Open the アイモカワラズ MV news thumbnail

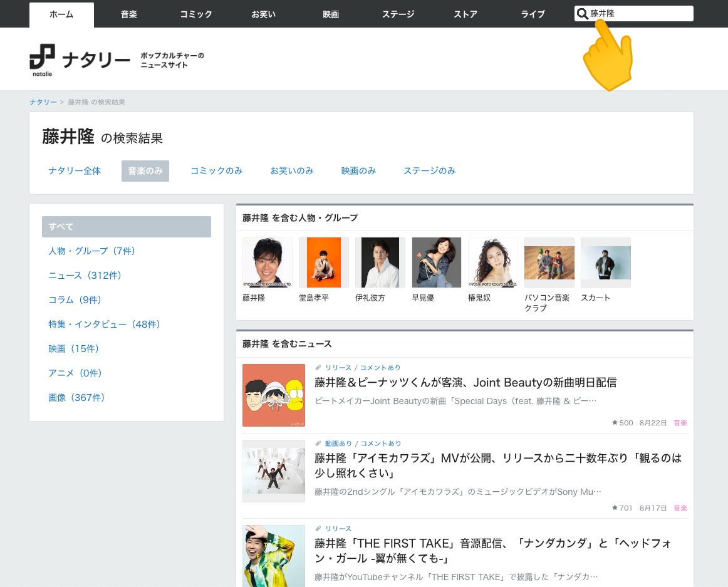pos(274,470)
